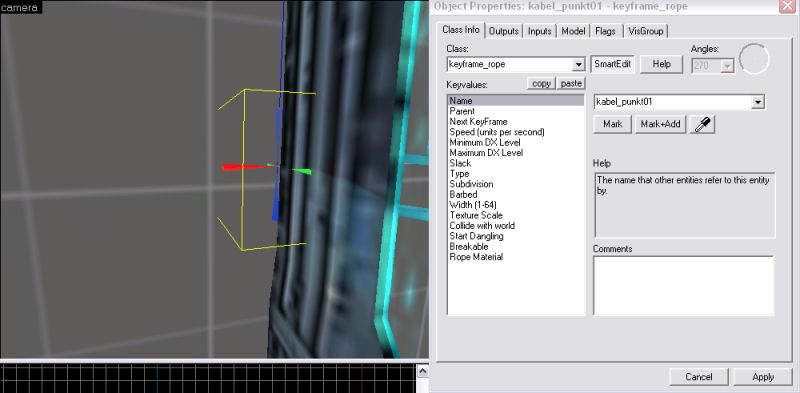Image resolution: width=800 pixels, height=393 pixels.
Task: Select the Collide with world keyvalue
Action: pos(515,226)
